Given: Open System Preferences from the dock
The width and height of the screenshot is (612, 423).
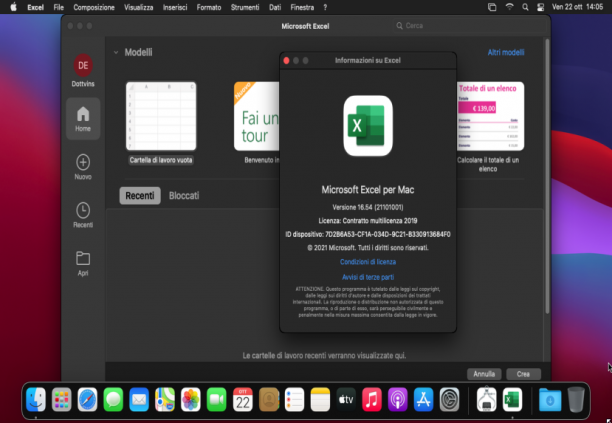Looking at the screenshot, I should 449,399.
